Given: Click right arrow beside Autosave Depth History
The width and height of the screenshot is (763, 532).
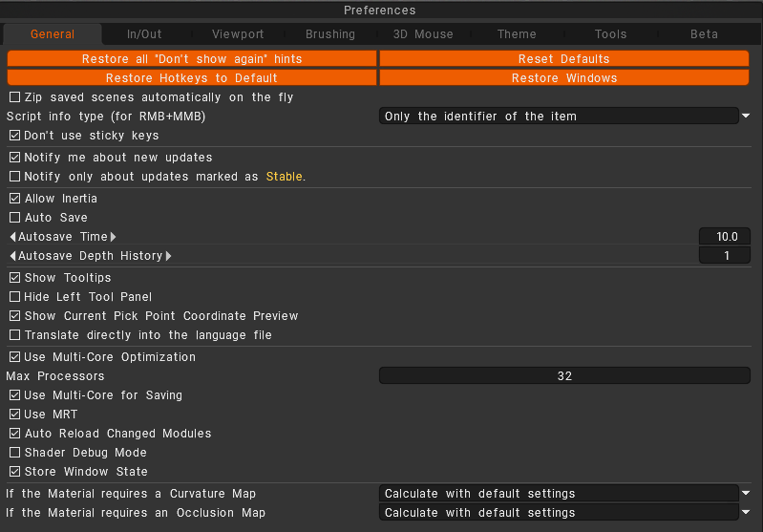Looking at the screenshot, I should [169, 256].
